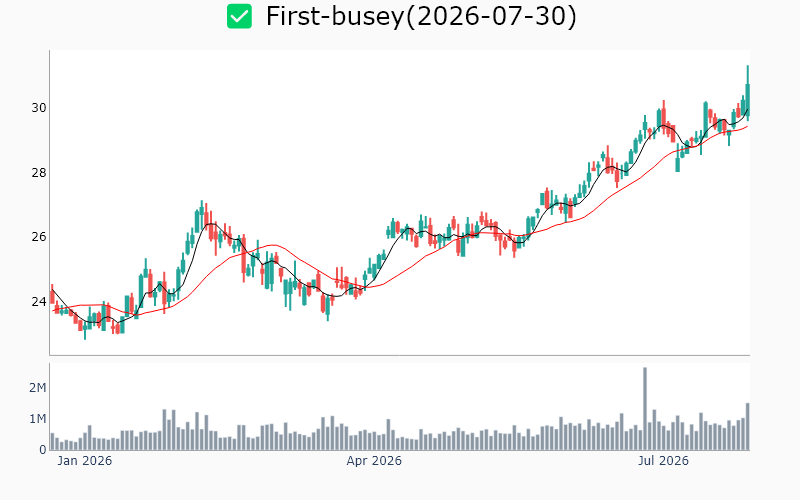Click the first red candlestick at the chart's left edge

pyautogui.click(x=52, y=295)
